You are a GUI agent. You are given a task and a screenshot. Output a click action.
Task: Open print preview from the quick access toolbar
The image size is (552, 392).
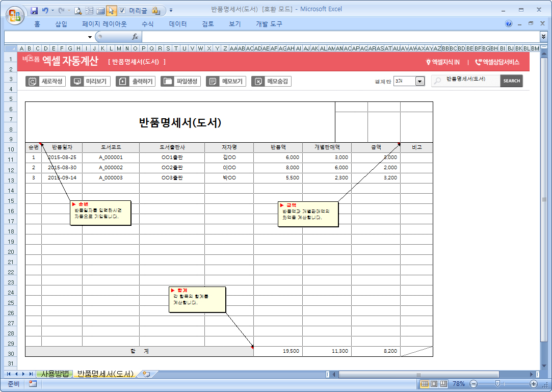click(x=78, y=11)
